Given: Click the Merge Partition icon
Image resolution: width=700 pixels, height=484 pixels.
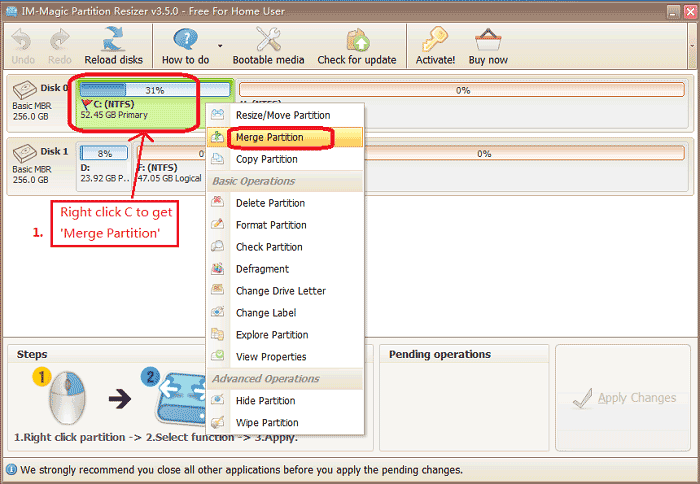Looking at the screenshot, I should [x=217, y=137].
